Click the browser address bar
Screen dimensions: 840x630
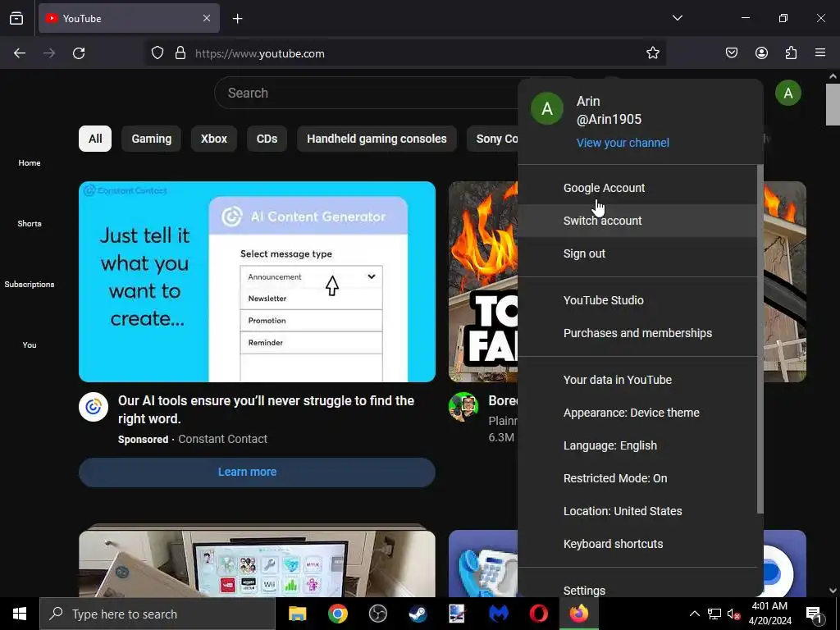[407, 53]
